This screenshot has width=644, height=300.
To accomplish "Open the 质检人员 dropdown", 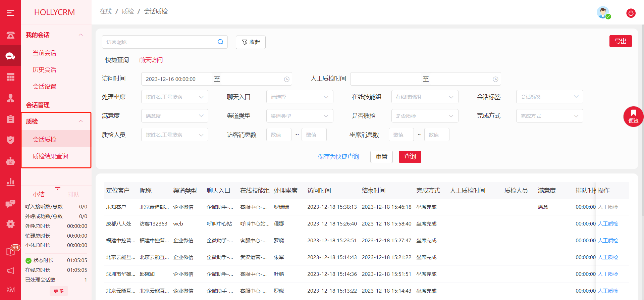I will point(175,135).
